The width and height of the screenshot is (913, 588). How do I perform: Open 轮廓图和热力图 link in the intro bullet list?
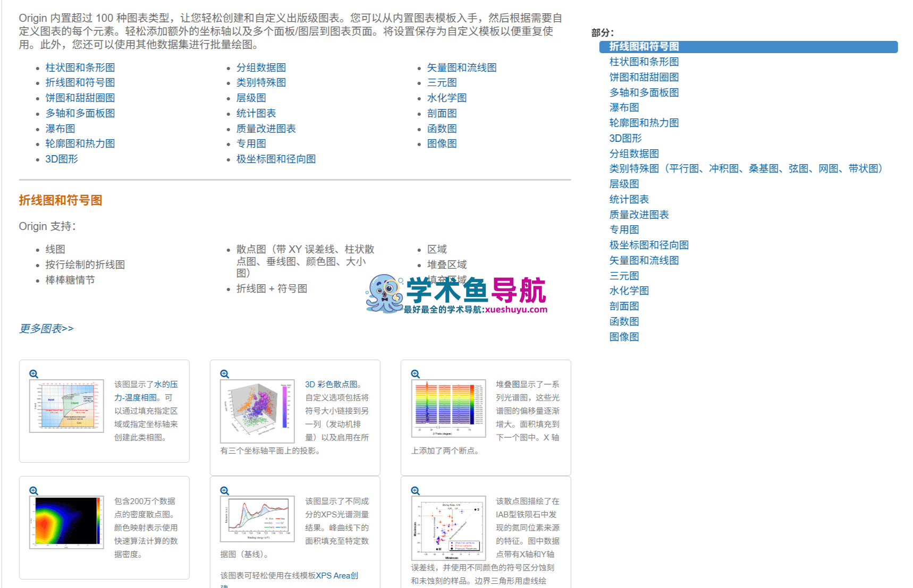80,144
